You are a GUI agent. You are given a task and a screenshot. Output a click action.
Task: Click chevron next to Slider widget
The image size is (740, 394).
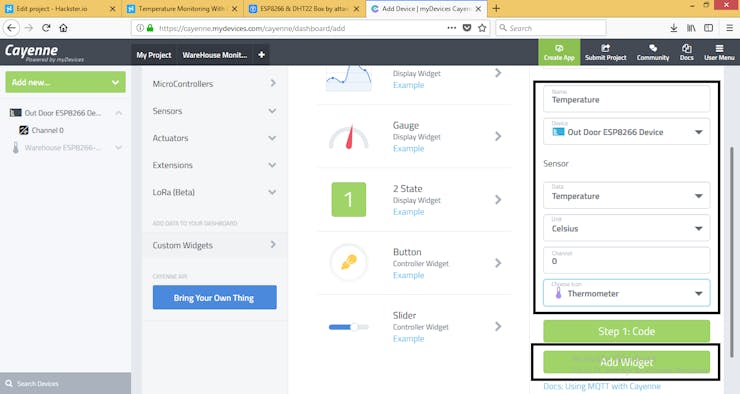pyautogui.click(x=498, y=327)
